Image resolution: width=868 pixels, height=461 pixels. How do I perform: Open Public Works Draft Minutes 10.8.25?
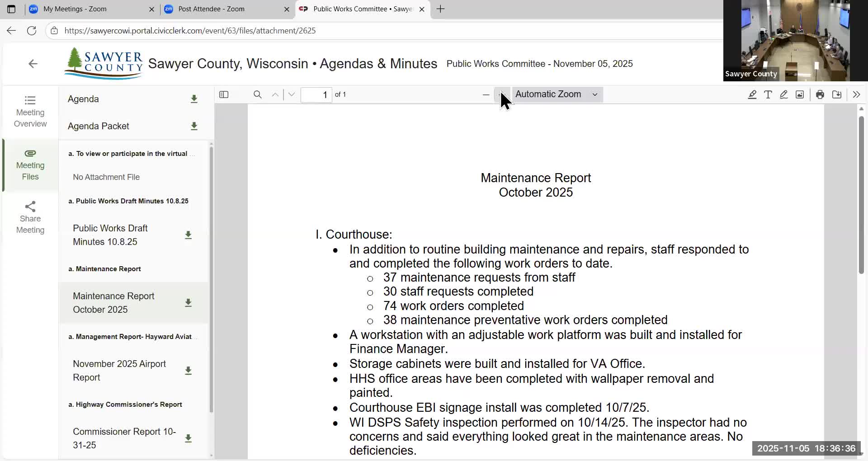[x=111, y=235]
